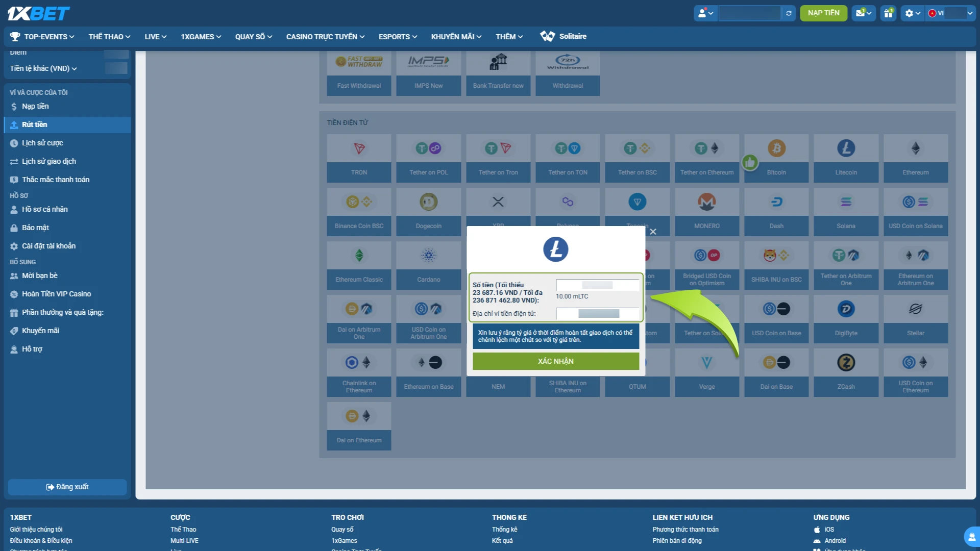980x551 pixels.
Task: Open the messages envelope icon
Action: 864,13
